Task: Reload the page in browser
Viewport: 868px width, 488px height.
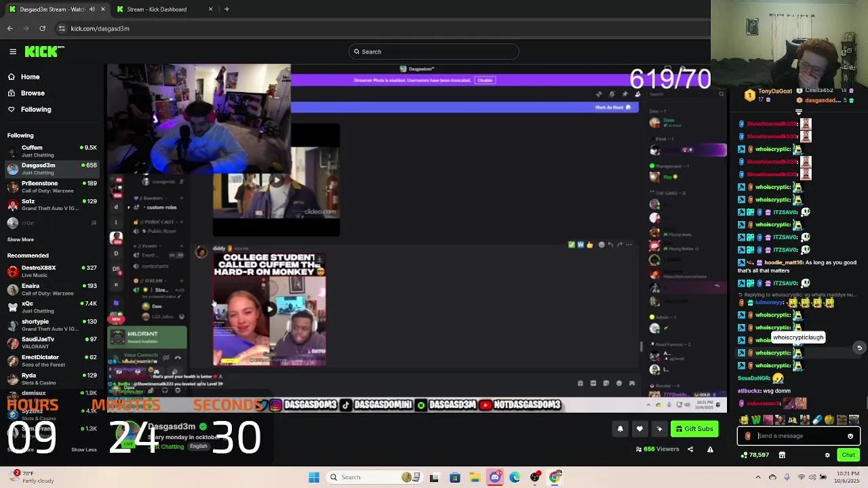Action: click(x=42, y=28)
